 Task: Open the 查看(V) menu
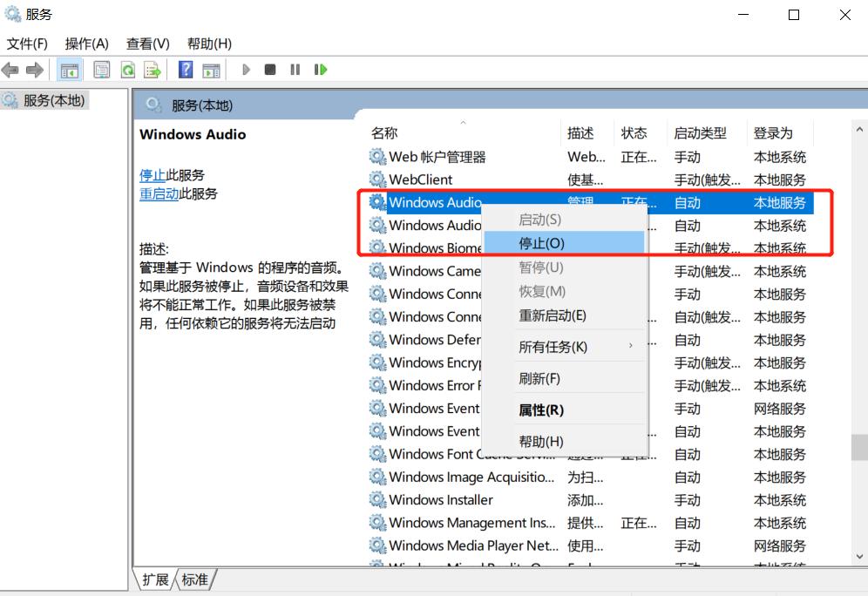coord(148,44)
